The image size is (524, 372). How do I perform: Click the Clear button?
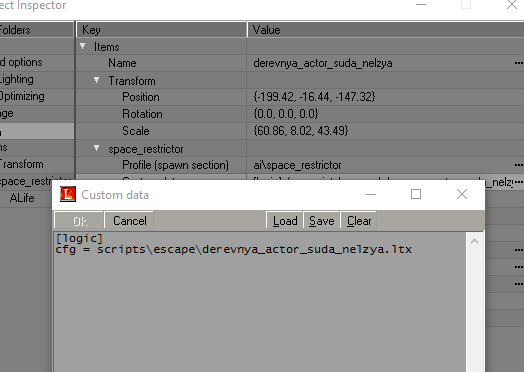click(x=359, y=221)
